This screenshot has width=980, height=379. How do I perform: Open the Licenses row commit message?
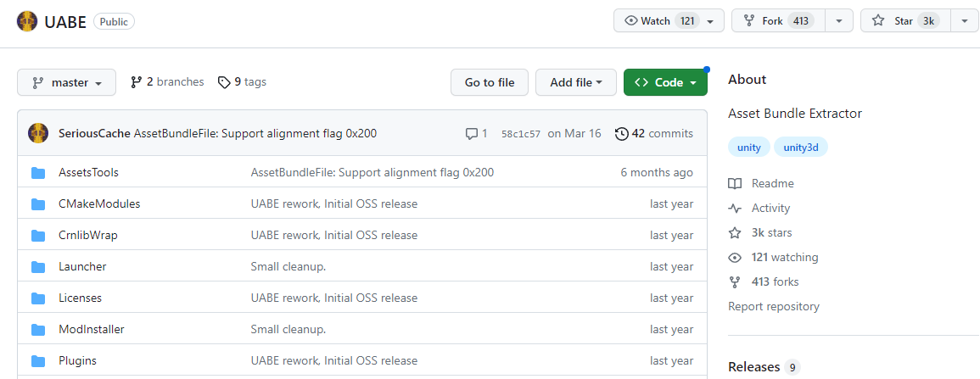(333, 298)
